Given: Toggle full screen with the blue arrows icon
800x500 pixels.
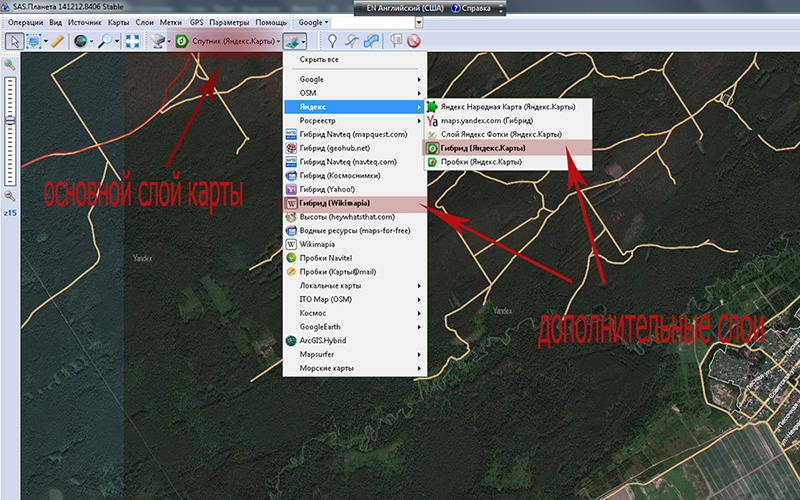Looking at the screenshot, I should (132, 41).
